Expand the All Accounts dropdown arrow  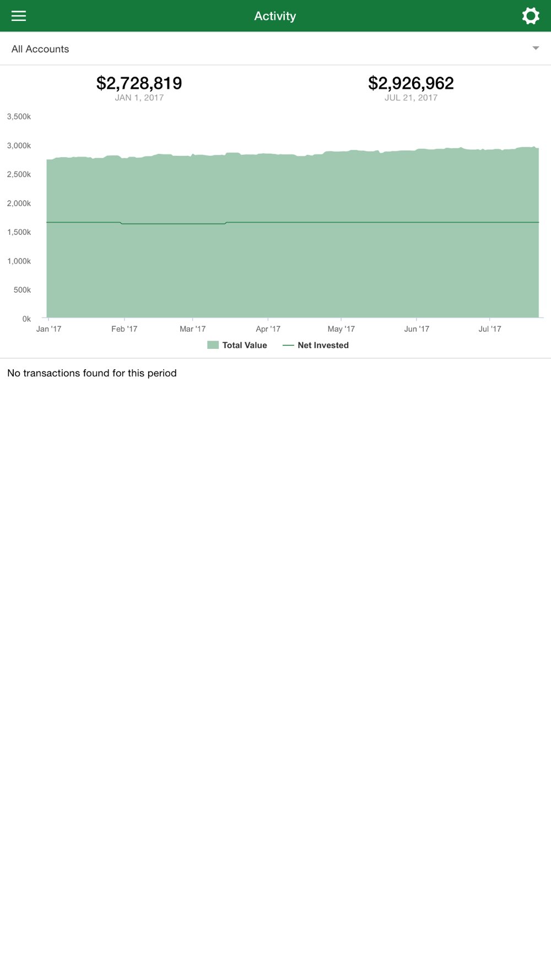(536, 49)
